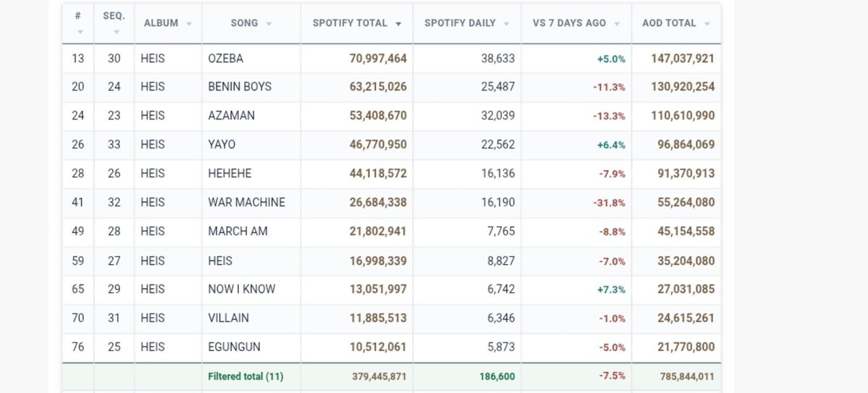Click Spotify total 53,408,670
The width and height of the screenshot is (868, 393).
378,116
